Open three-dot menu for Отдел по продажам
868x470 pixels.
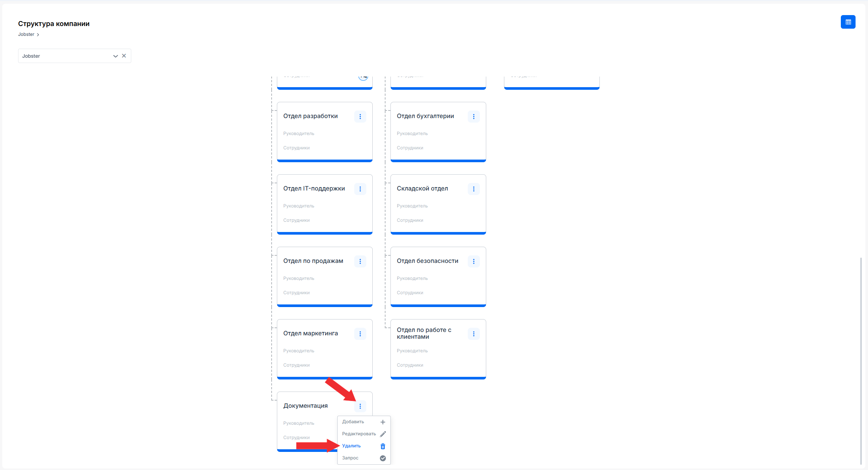click(360, 261)
